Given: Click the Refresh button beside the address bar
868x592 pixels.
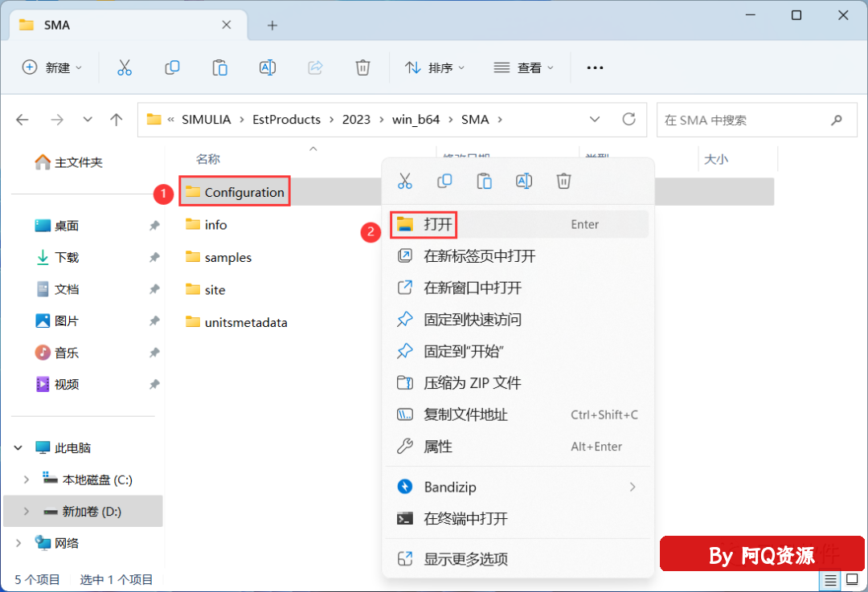Looking at the screenshot, I should (x=629, y=119).
